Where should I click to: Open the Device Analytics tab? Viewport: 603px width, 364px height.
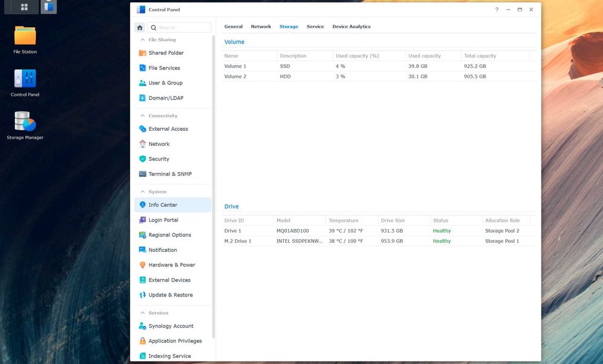pos(352,27)
